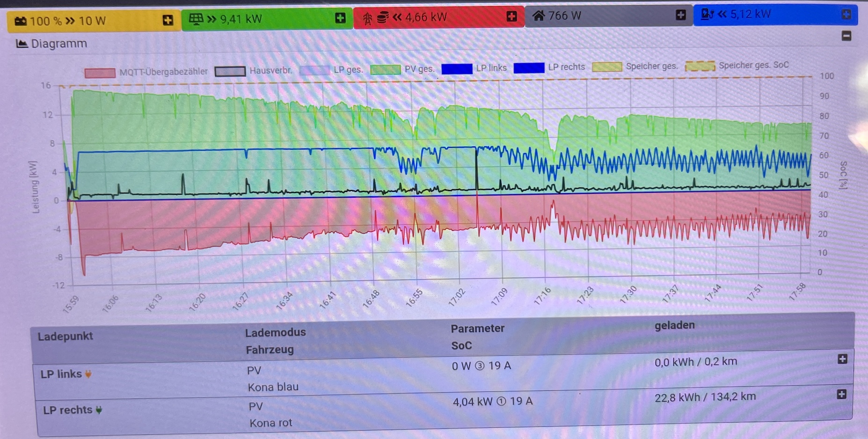Toggle the LP links legend series
The width and height of the screenshot is (868, 439).
pyautogui.click(x=474, y=68)
